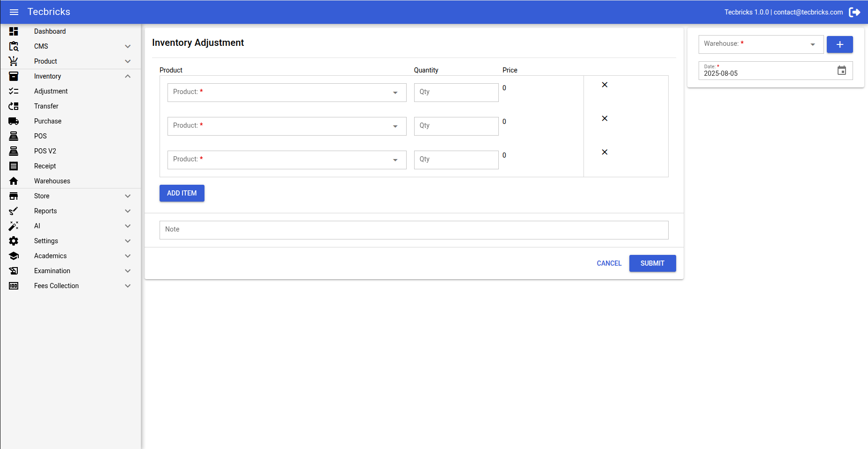Viewport: 868px width, 449px height.
Task: Click the Warehouses home icon
Action: point(14,181)
